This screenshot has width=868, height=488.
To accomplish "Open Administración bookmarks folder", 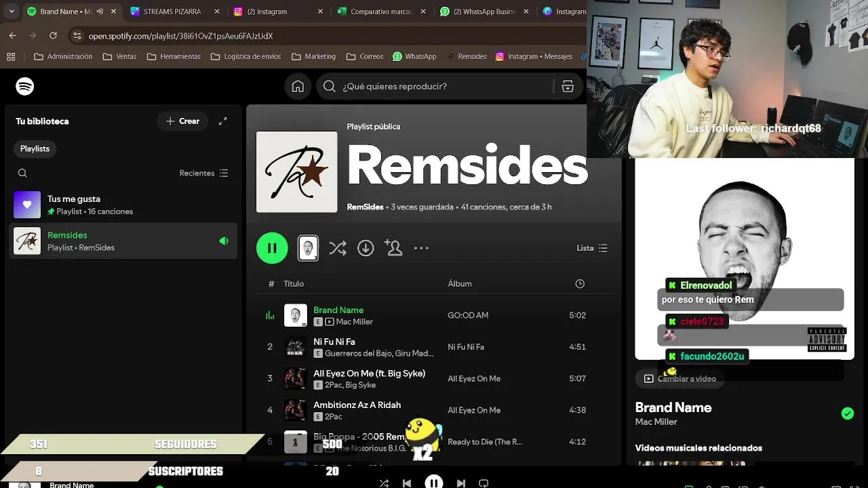I will [x=63, y=56].
